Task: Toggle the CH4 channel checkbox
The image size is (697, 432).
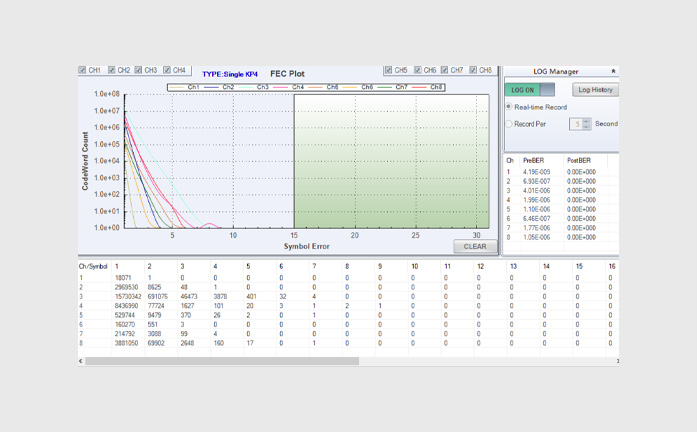Action: coord(167,70)
